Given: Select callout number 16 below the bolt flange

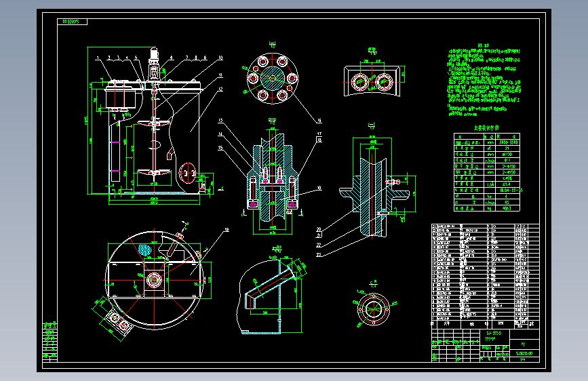Looking at the screenshot, I should click(x=319, y=121).
